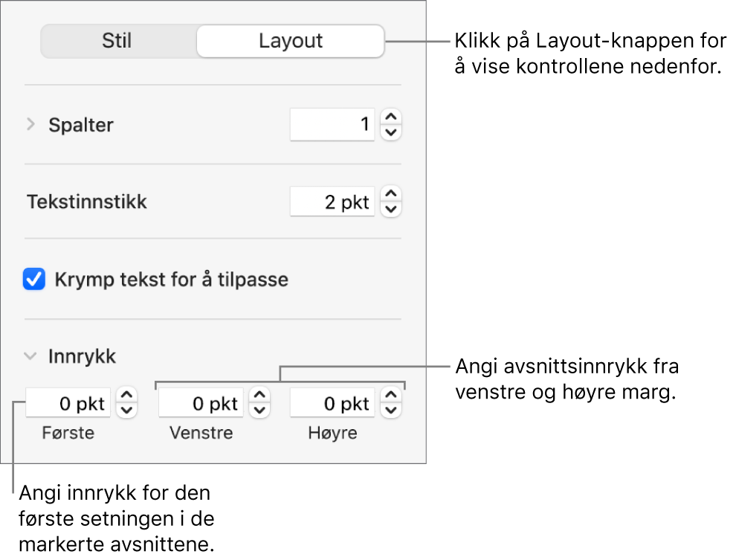Collapse the Innrykk section chevron
The image size is (736, 560).
click(30, 356)
